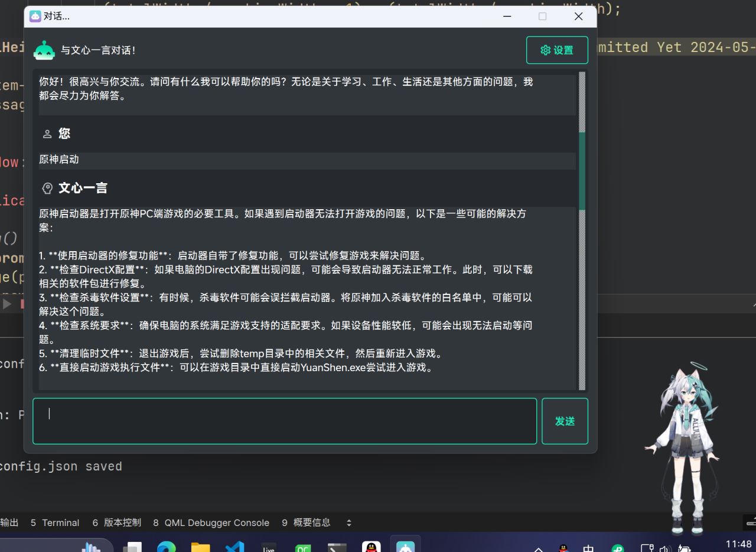Click the anime desktop mascot character
Viewport: 756px width, 552px height.
(x=685, y=448)
